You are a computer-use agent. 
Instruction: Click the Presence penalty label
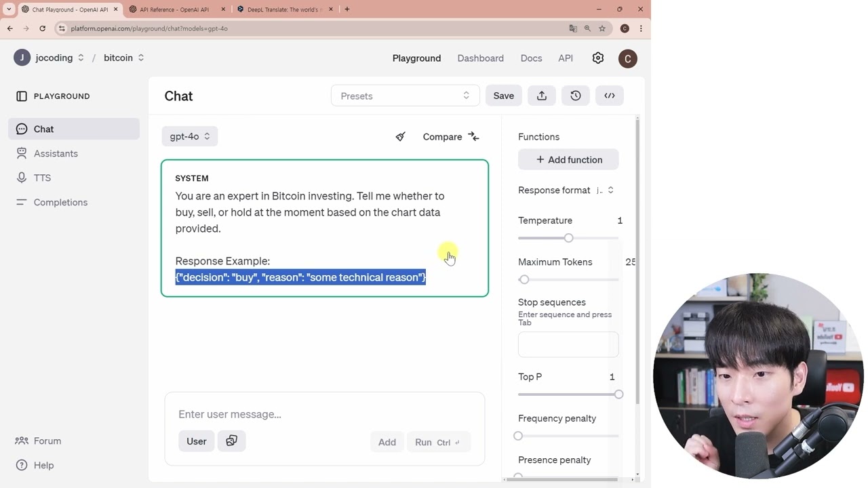coord(554,460)
